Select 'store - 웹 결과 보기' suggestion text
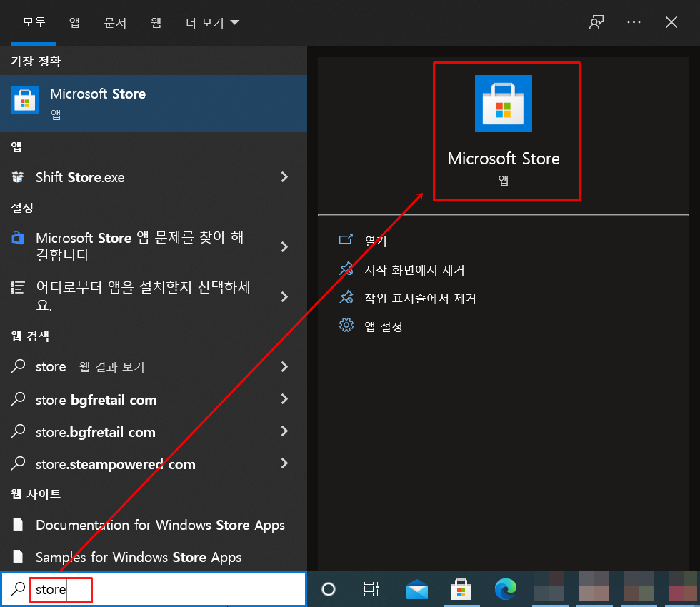This screenshot has height=607, width=700. (90, 367)
